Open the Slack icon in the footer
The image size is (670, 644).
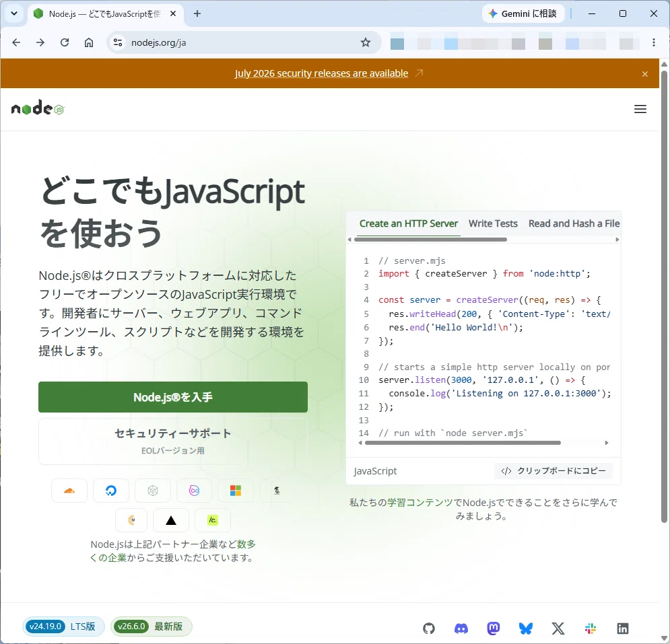pyautogui.click(x=591, y=629)
